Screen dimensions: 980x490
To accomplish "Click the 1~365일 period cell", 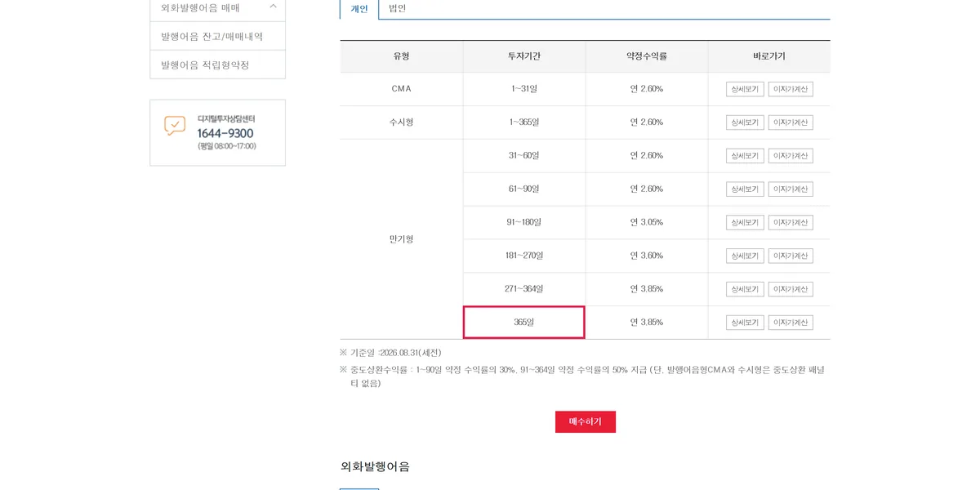I will (x=524, y=122).
